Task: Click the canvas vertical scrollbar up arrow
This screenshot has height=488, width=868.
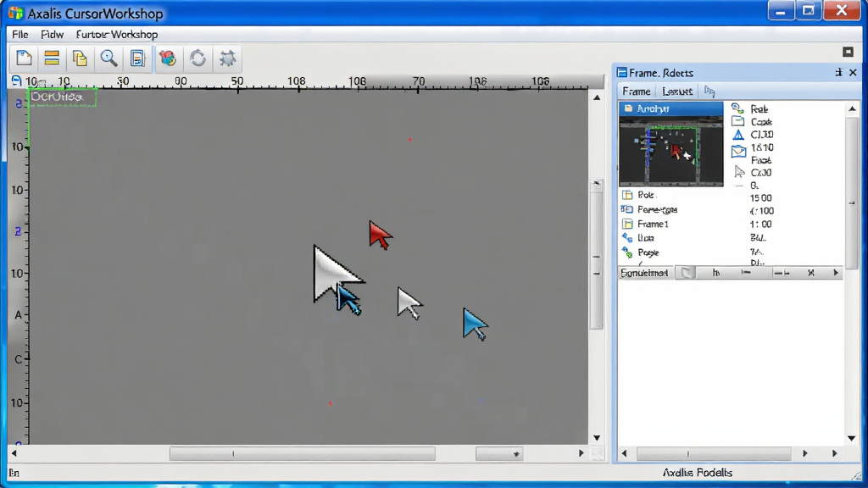Action: (x=597, y=97)
